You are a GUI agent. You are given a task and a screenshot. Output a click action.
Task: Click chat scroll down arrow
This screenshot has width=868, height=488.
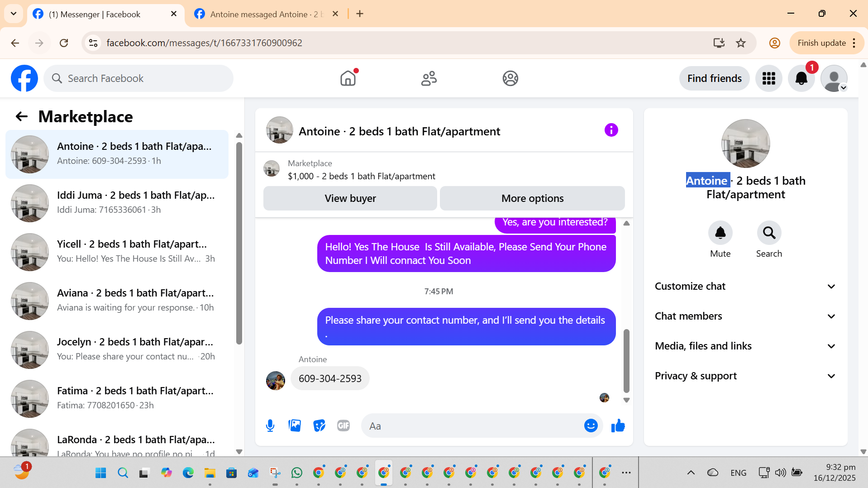[626, 400]
